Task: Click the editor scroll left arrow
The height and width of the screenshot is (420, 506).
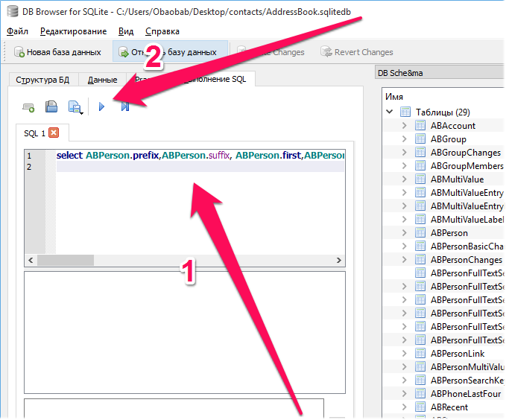Action: point(31,260)
